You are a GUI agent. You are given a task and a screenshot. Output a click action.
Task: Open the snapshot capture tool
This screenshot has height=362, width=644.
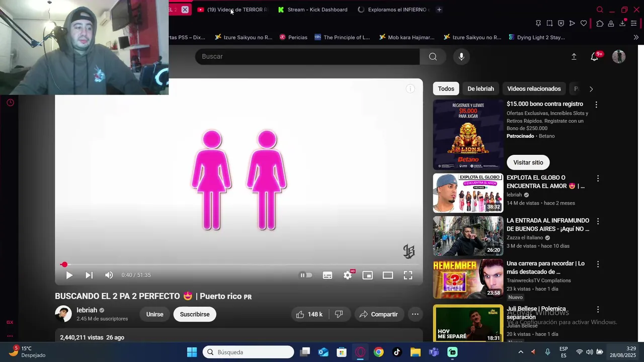549,23
